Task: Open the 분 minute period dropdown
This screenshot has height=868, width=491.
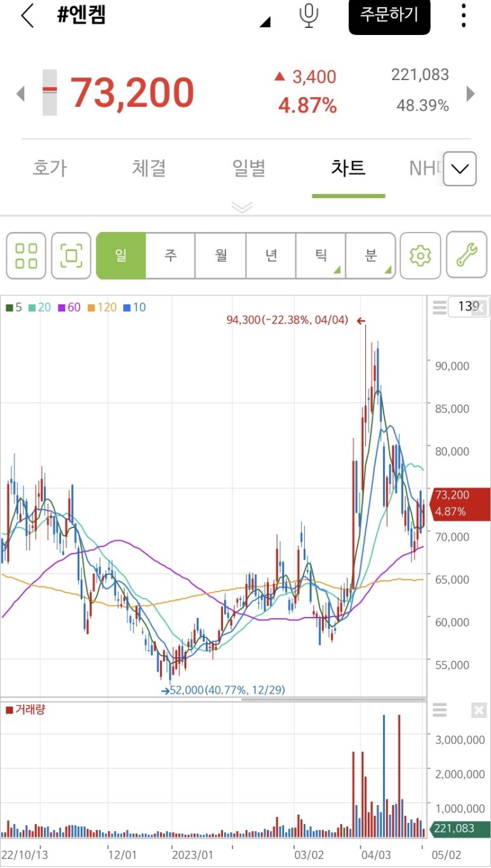Action: coord(370,255)
